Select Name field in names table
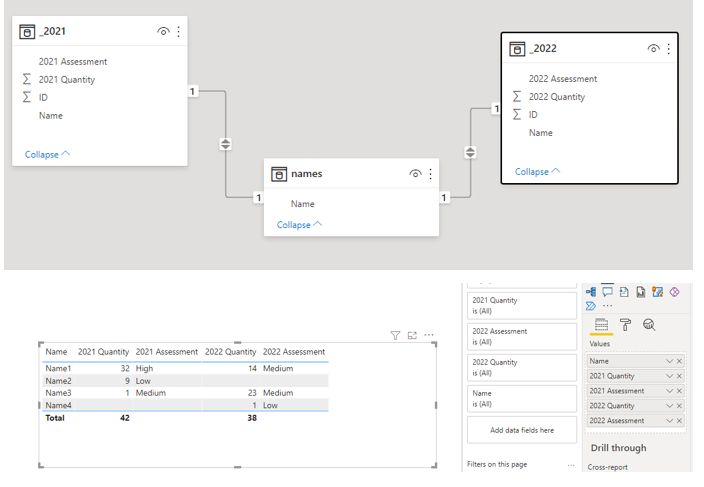 pyautogui.click(x=303, y=204)
